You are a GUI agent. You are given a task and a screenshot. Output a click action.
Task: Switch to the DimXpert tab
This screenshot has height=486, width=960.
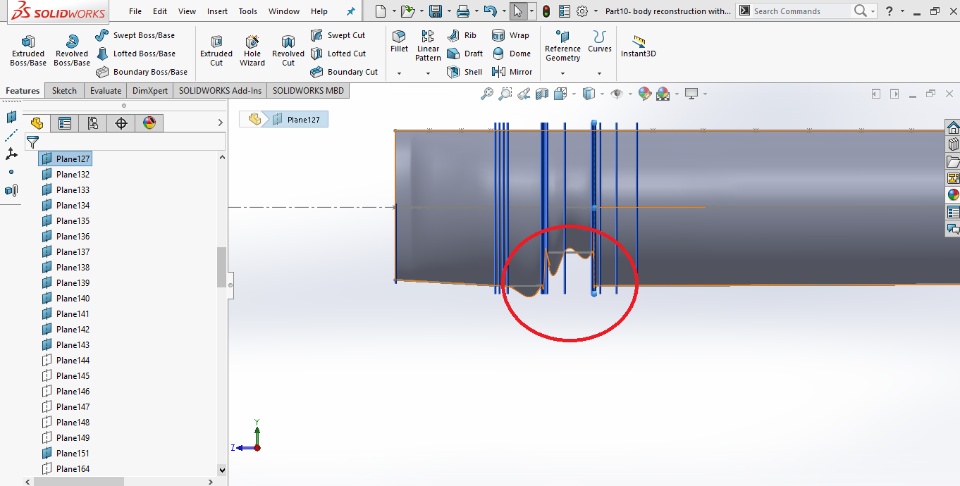(150, 91)
